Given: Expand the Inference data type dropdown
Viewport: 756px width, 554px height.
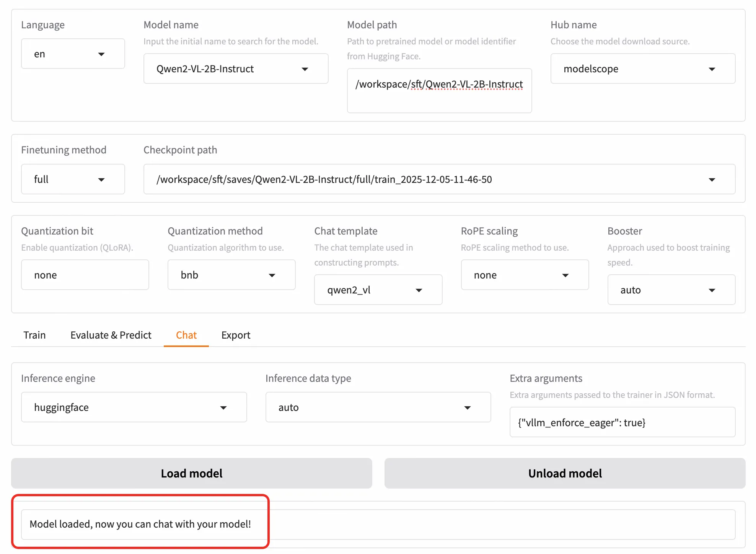Looking at the screenshot, I should click(x=378, y=407).
